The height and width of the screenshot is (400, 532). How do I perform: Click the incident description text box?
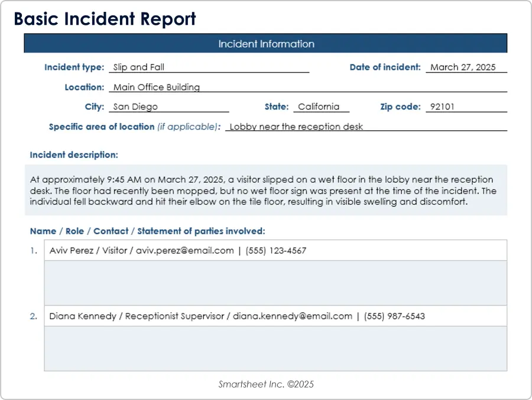pos(265,190)
